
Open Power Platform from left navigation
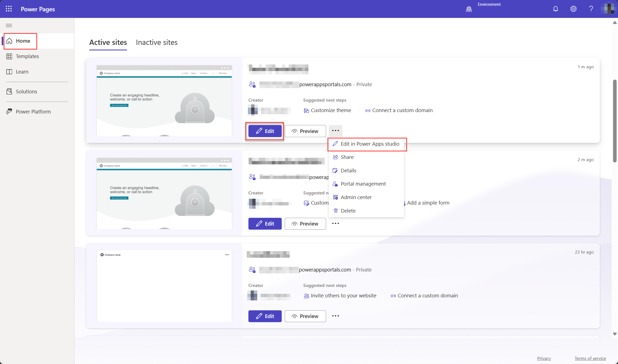tap(33, 111)
